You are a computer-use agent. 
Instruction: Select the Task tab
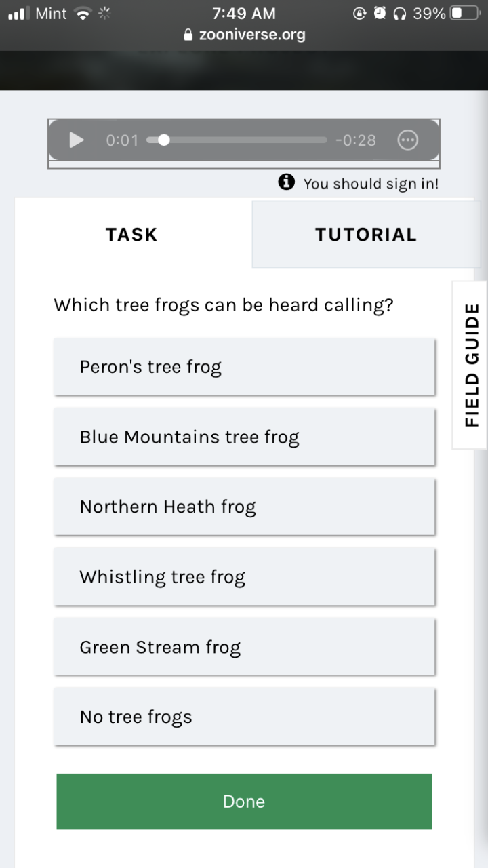[x=131, y=235]
